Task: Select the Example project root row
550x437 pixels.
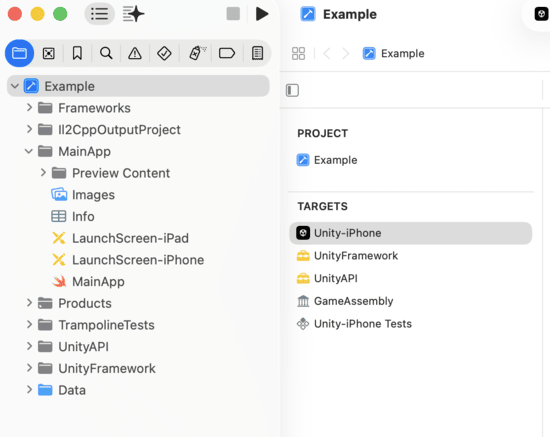Action: (138, 86)
